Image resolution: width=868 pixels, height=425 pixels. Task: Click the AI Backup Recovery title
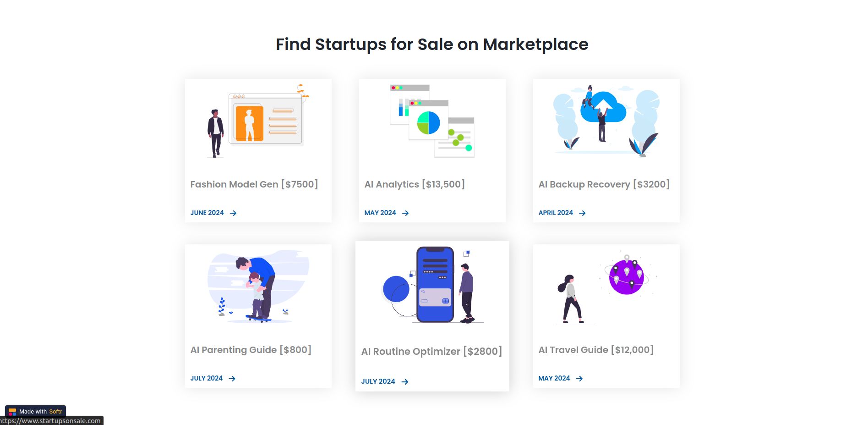[604, 184]
